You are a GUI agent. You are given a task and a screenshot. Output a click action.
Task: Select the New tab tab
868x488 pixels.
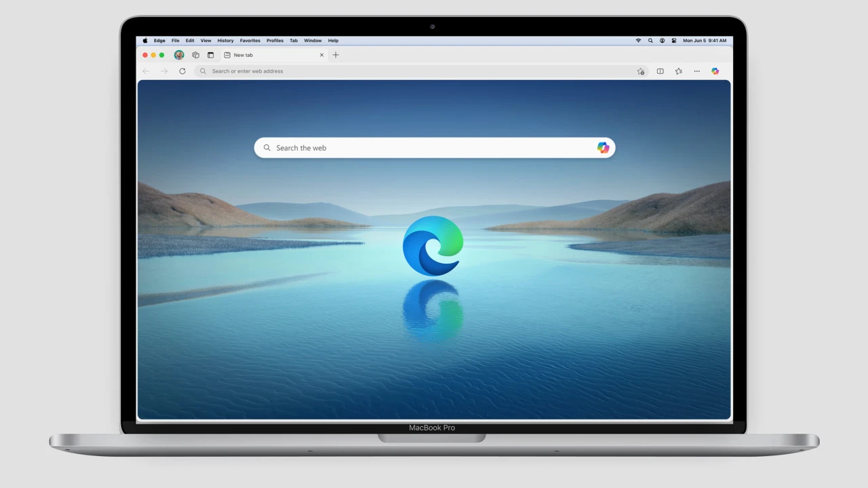click(x=274, y=55)
